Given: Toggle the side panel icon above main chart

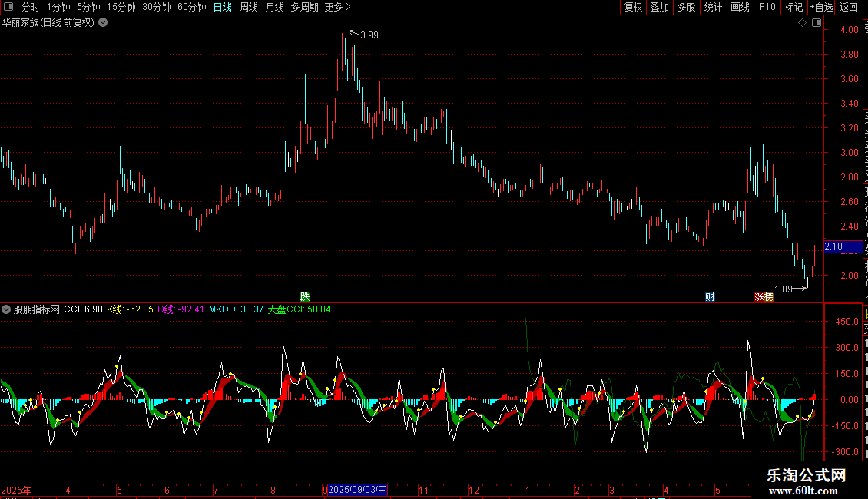Looking at the screenshot, I should pos(817,23).
